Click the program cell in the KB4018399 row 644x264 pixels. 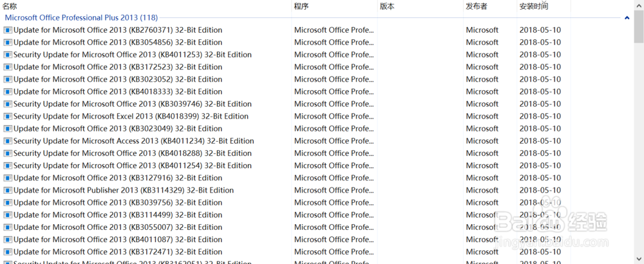[334, 116]
